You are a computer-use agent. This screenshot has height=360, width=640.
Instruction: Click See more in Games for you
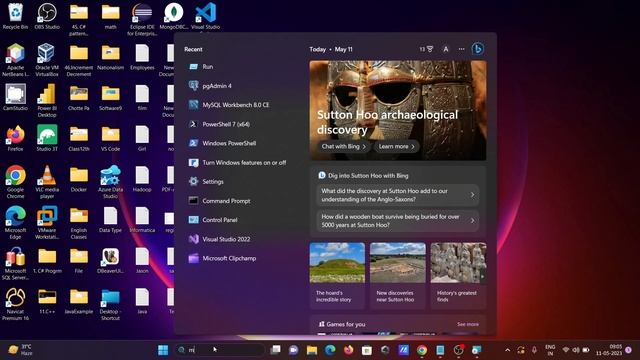click(468, 324)
